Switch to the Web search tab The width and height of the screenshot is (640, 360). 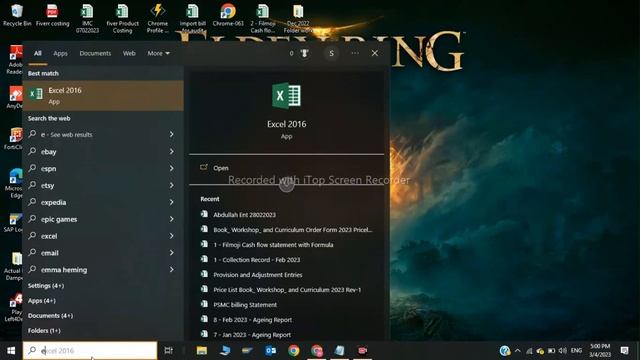129,53
